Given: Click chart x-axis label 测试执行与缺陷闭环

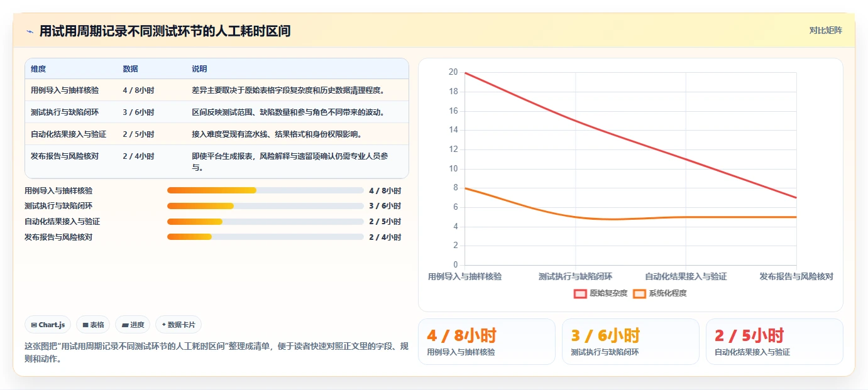Looking at the screenshot, I should 575,276.
